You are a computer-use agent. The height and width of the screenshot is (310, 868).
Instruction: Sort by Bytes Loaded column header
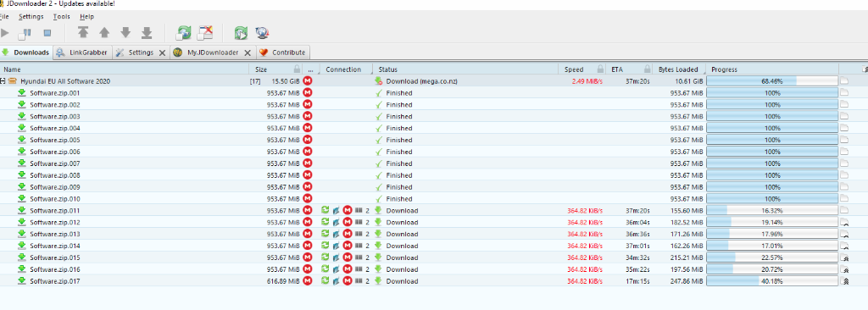coord(678,69)
